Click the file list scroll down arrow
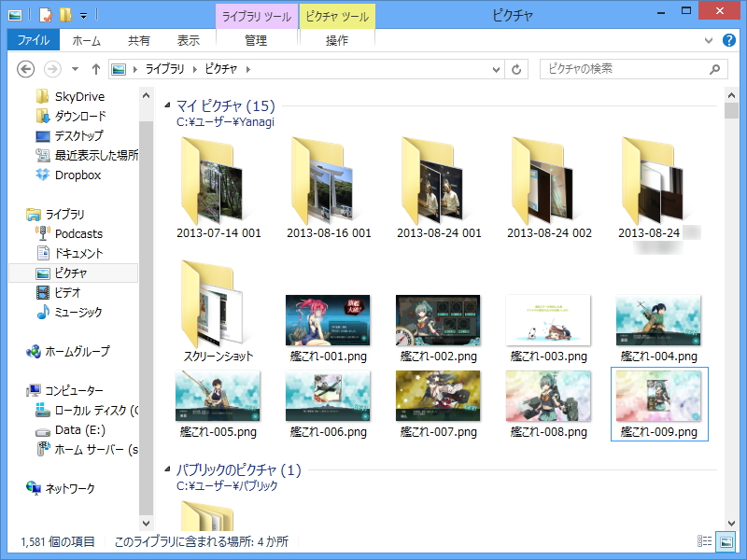The width and height of the screenshot is (747, 560). [x=731, y=524]
